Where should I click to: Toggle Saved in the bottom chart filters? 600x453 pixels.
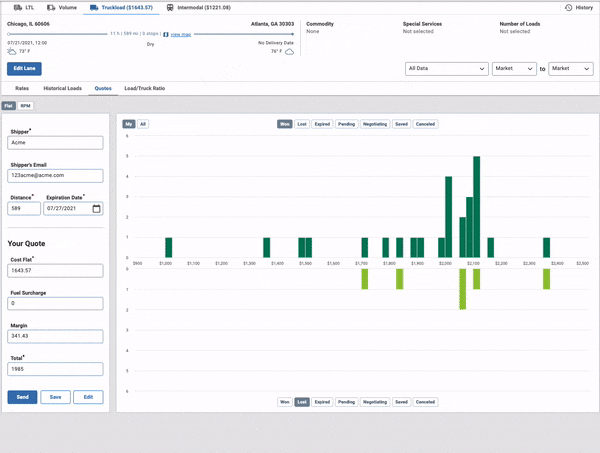(x=401, y=402)
